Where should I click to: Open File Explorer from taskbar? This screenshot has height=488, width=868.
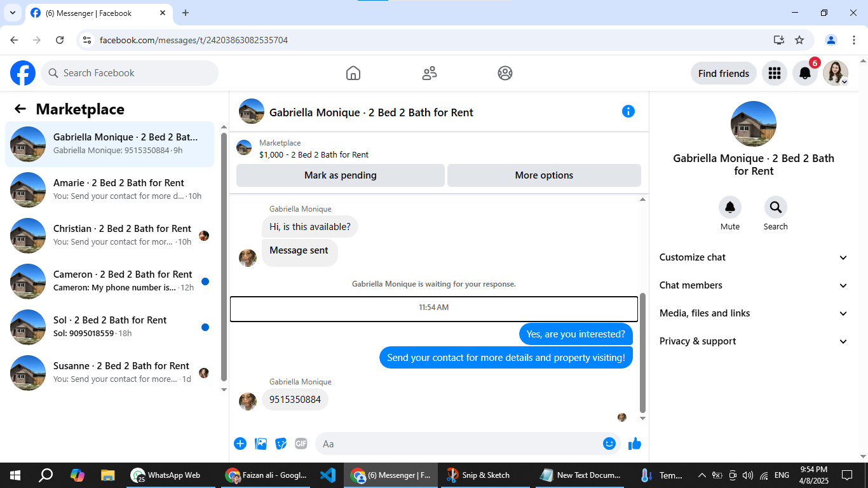click(x=107, y=475)
